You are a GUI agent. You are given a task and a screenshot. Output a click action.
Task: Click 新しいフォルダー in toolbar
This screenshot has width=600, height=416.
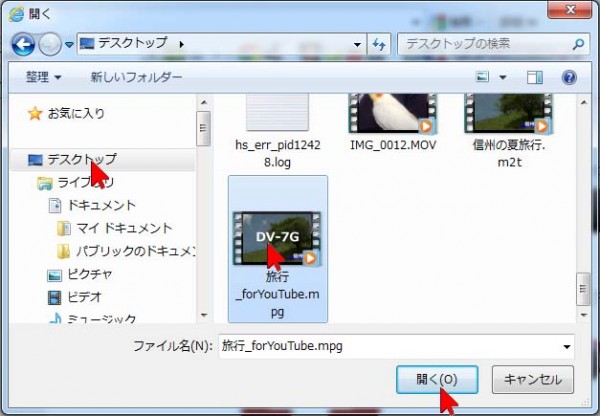tap(136, 77)
